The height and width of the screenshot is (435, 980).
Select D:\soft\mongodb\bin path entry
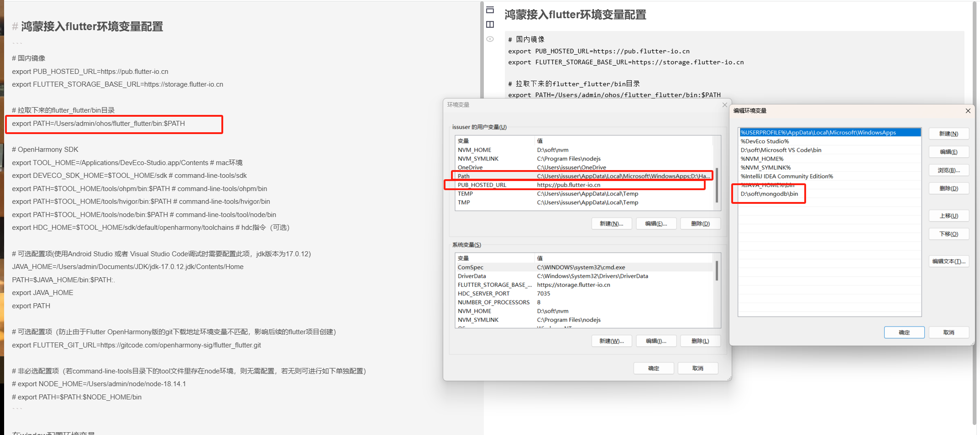point(830,194)
